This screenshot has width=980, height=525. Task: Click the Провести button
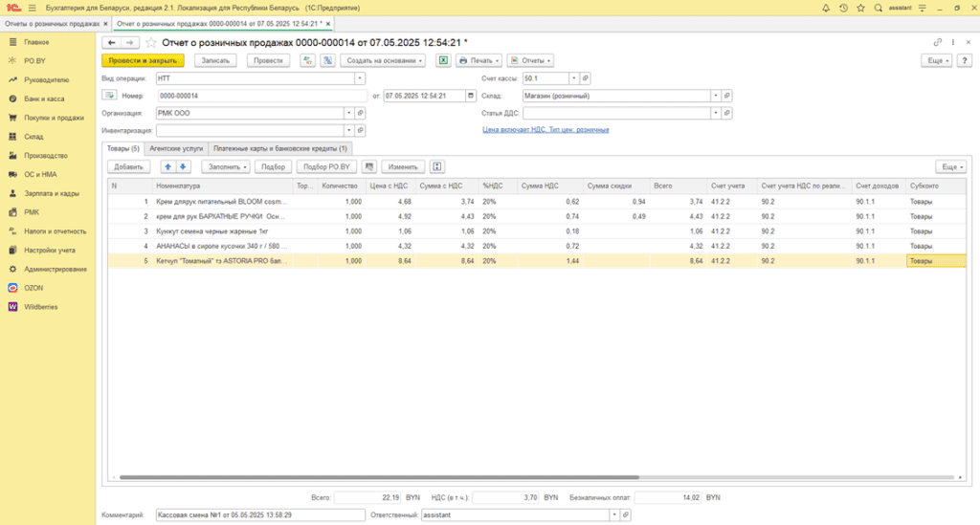268,60
